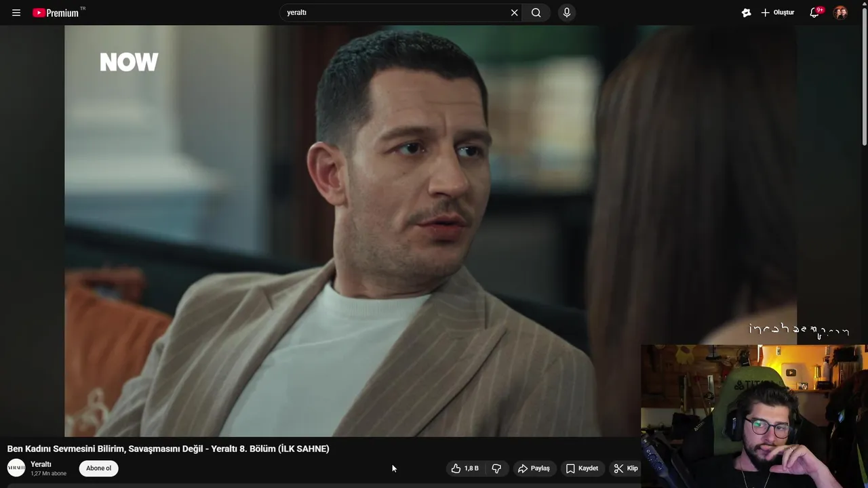Share video via Paylaş button
This screenshot has width=868, height=488.
(534, 468)
